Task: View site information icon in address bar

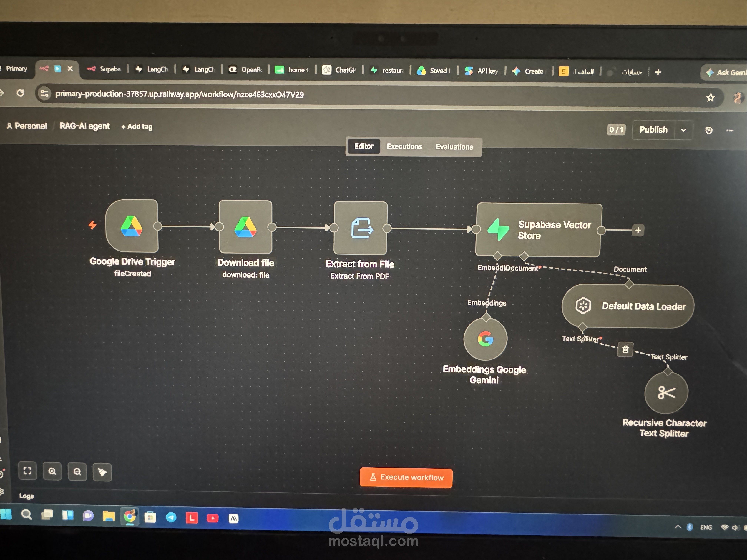Action: [44, 93]
